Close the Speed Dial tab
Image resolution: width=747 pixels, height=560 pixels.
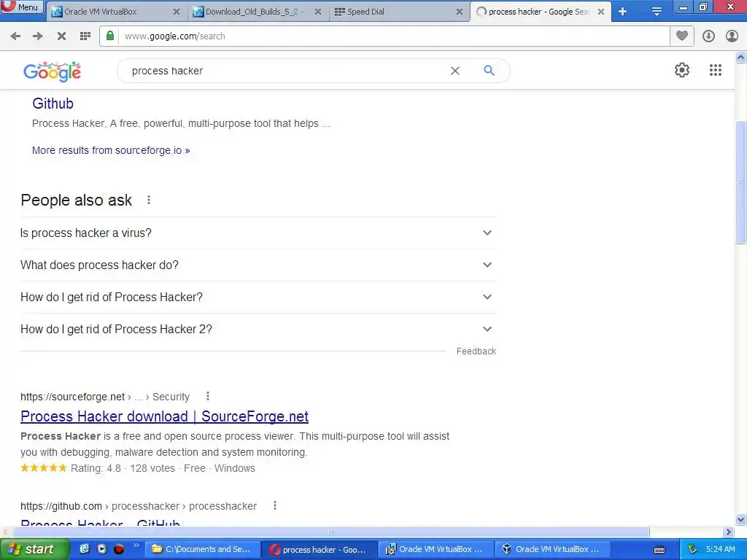(460, 12)
